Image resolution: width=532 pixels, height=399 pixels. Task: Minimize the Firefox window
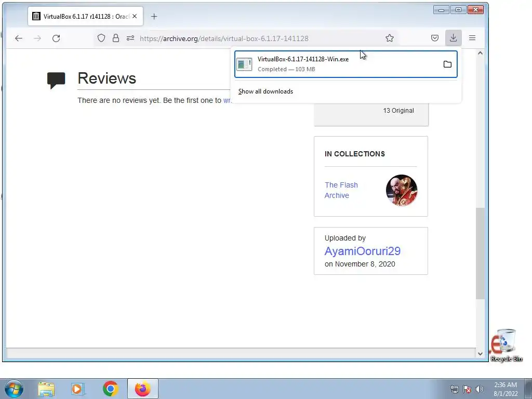[x=441, y=10]
